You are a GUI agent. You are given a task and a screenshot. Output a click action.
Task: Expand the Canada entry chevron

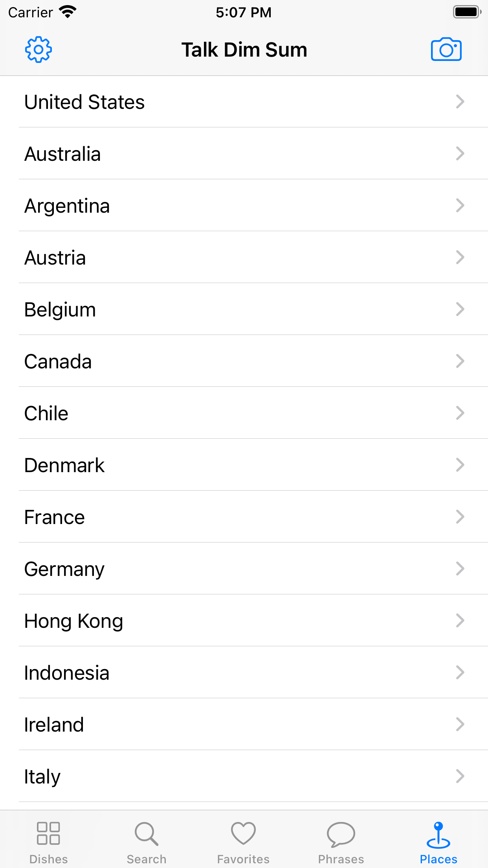point(460,361)
